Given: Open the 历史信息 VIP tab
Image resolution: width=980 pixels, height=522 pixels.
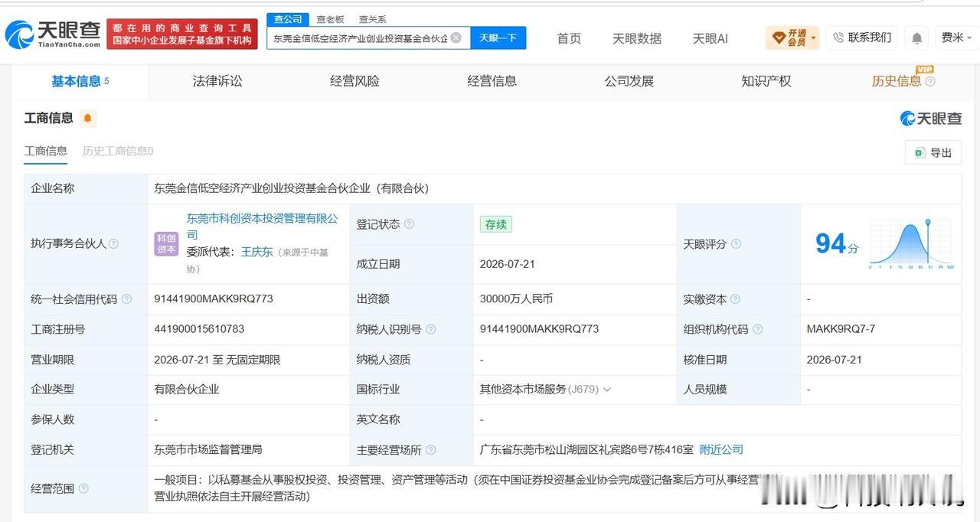Looking at the screenshot, I should coord(897,81).
